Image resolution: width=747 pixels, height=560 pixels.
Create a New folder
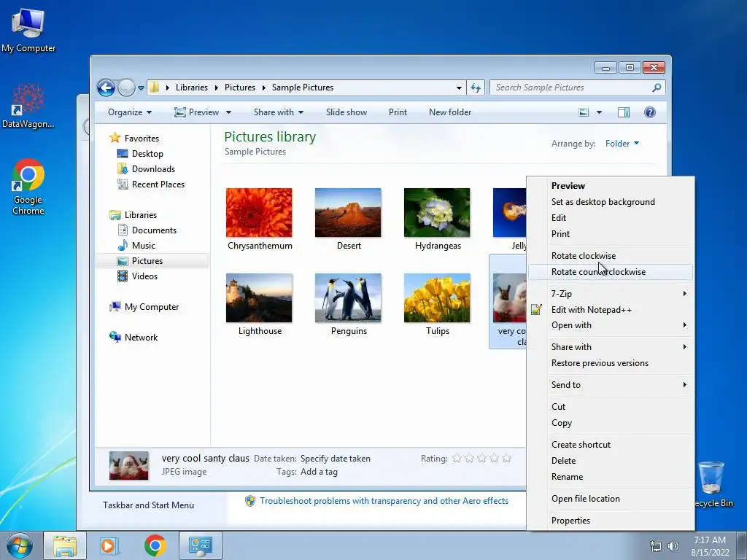point(450,112)
